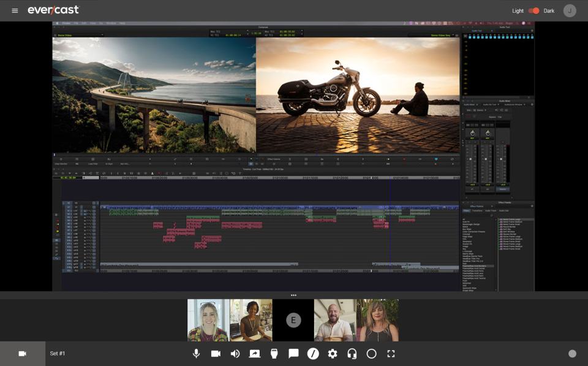Select the Transitions tab in Effect Palette

(x=477, y=211)
